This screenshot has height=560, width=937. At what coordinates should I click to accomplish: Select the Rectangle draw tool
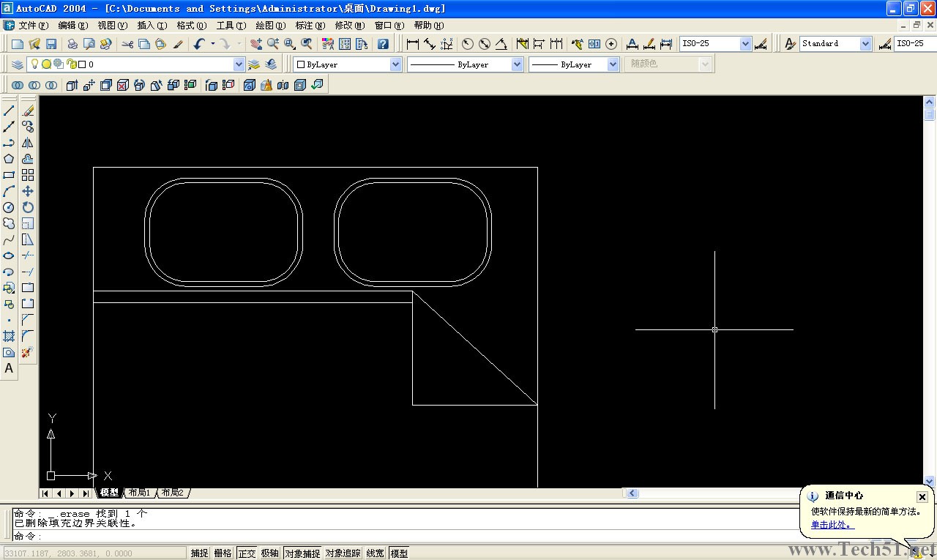[9, 175]
